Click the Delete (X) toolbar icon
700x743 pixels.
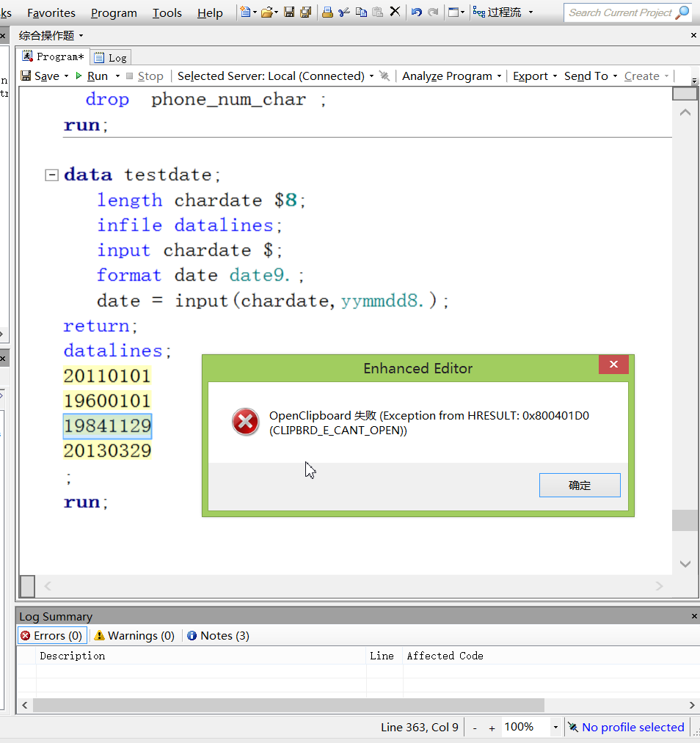pos(395,12)
